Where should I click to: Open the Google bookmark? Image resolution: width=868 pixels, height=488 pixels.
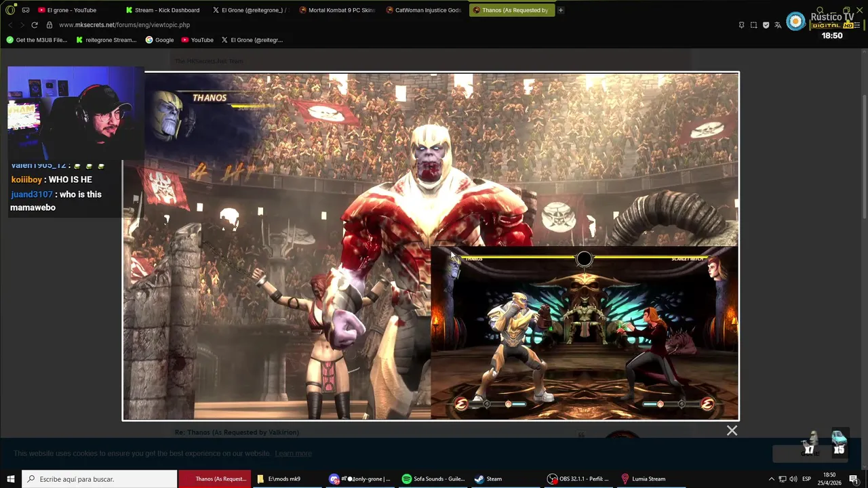(159, 40)
